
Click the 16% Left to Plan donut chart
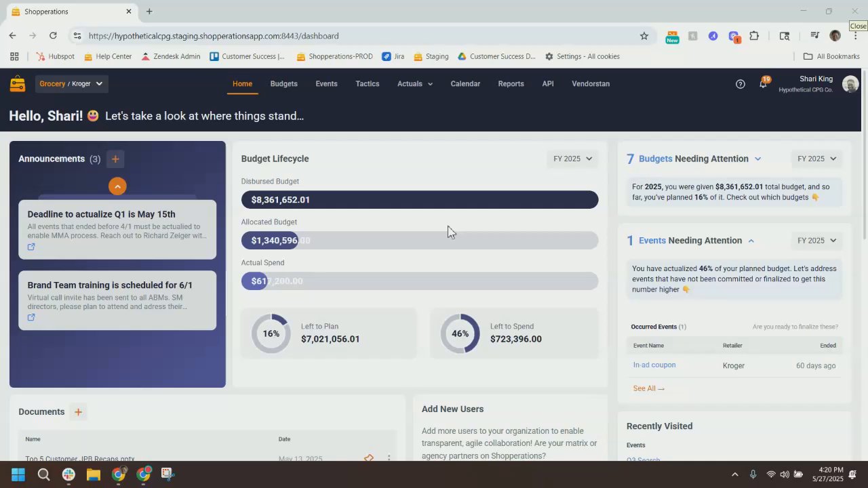pos(271,333)
